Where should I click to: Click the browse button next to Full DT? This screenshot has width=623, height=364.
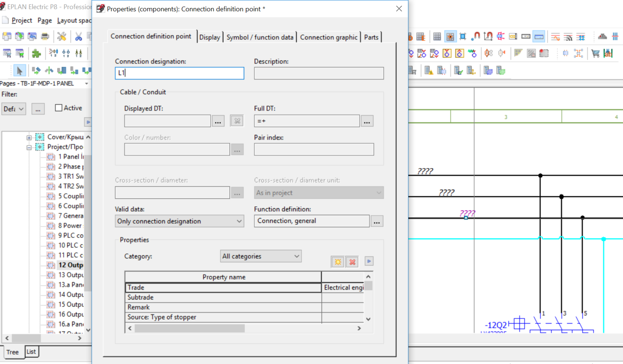[x=367, y=121]
